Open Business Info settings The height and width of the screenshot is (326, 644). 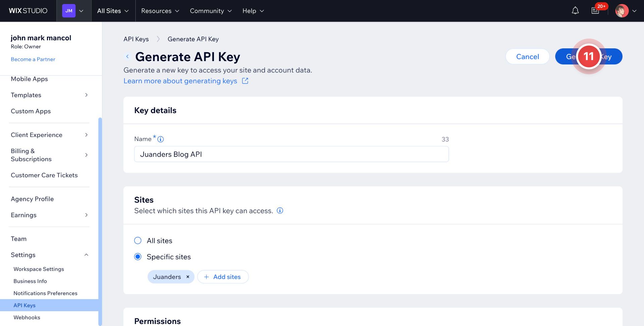pos(30,281)
